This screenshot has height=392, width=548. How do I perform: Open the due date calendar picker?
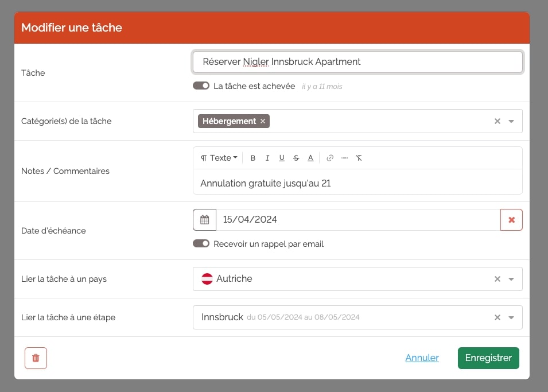204,220
